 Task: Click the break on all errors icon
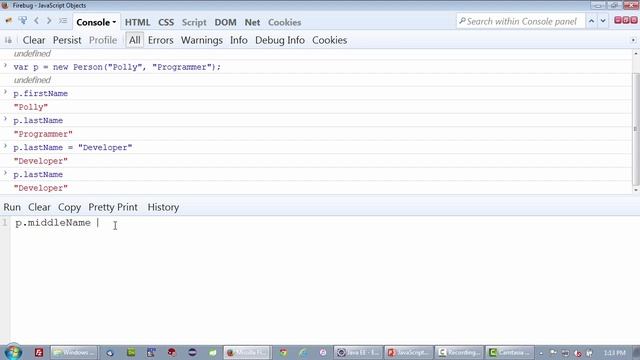click(8, 40)
